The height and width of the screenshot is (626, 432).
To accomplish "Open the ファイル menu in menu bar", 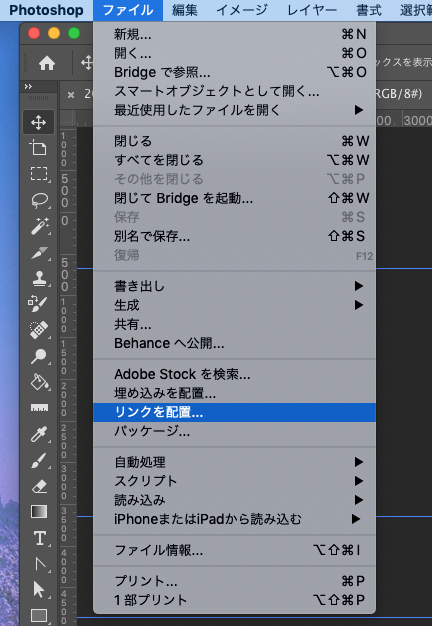I will (128, 10).
